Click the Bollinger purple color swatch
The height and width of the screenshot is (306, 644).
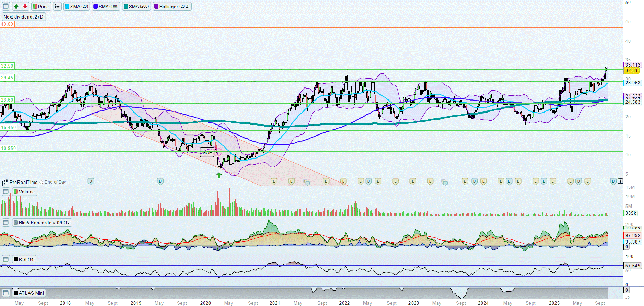(x=156, y=7)
